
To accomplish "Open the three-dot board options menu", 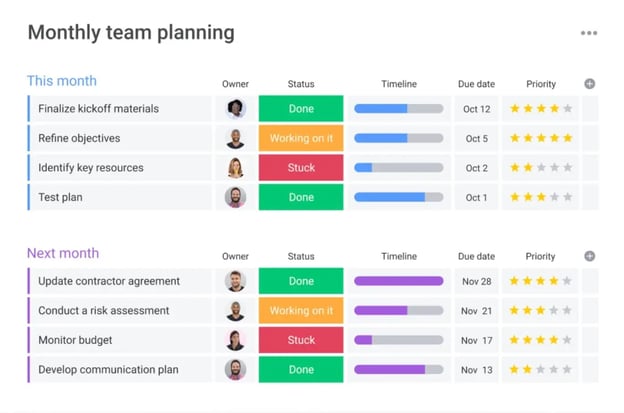I will 589,33.
